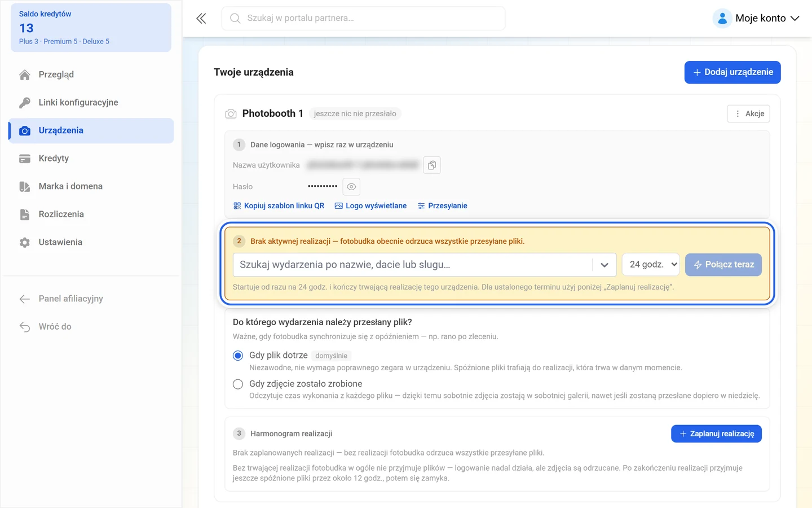The width and height of the screenshot is (812, 508).
Task: Click the Zaplanuj realizację button
Action: [x=716, y=434]
